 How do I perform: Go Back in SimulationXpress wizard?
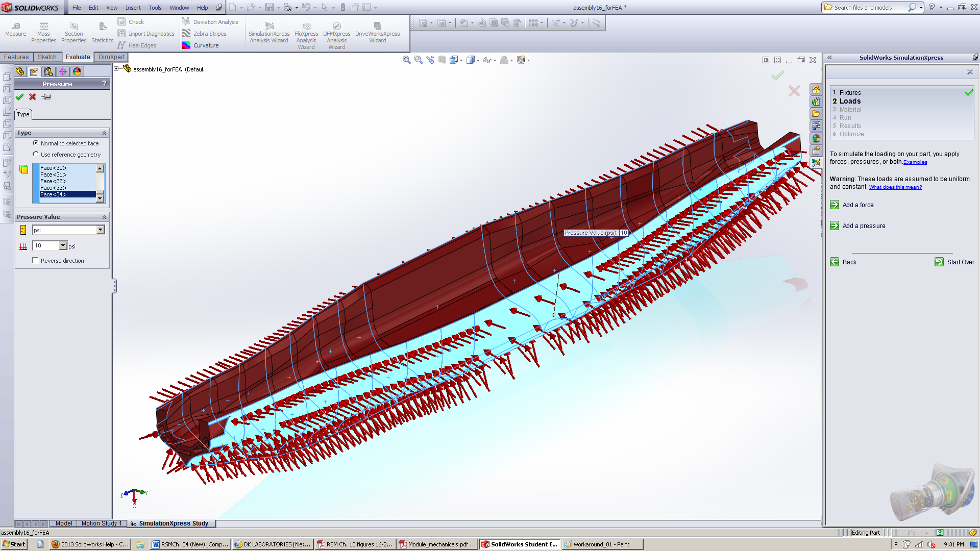(x=843, y=262)
